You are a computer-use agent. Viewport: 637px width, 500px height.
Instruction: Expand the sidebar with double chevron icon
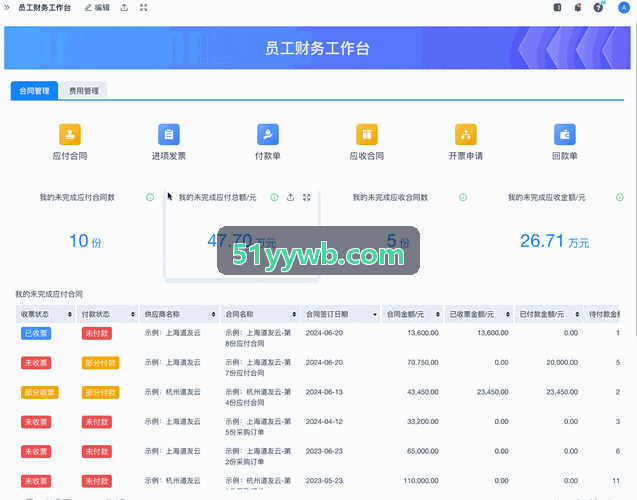[x=7, y=7]
